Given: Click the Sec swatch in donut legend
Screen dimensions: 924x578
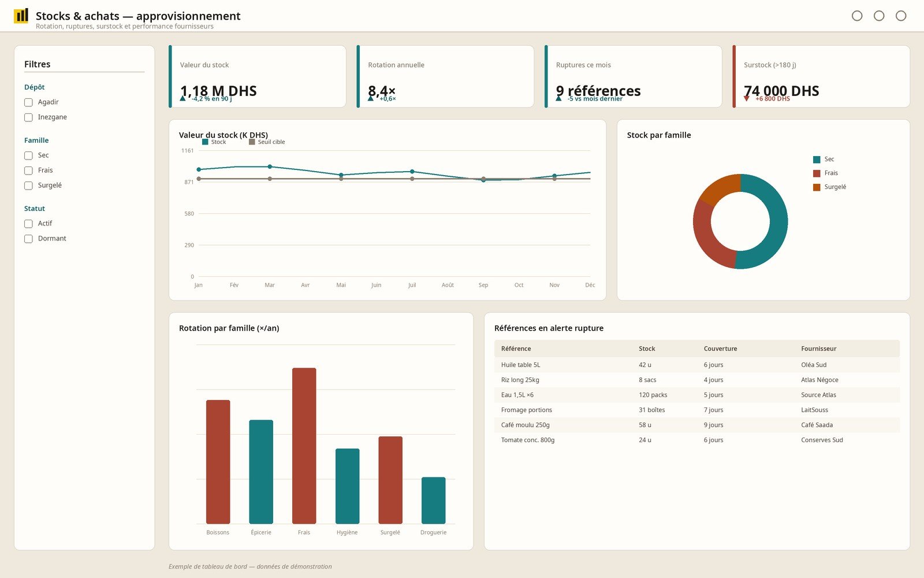Looking at the screenshot, I should [x=817, y=160].
